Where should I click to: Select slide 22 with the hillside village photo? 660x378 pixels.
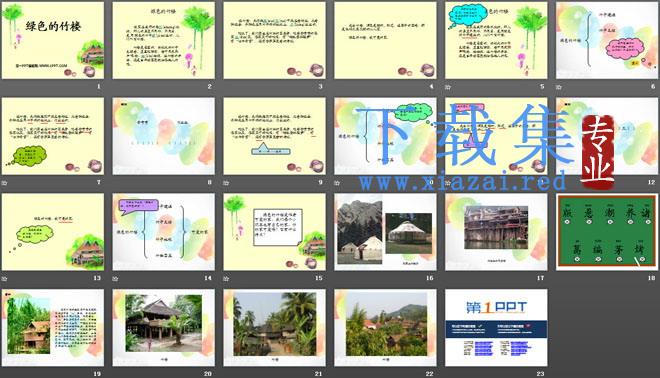[x=385, y=327]
